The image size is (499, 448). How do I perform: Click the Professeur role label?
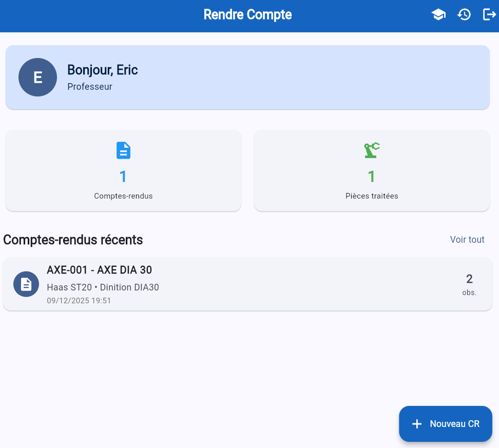pos(90,87)
